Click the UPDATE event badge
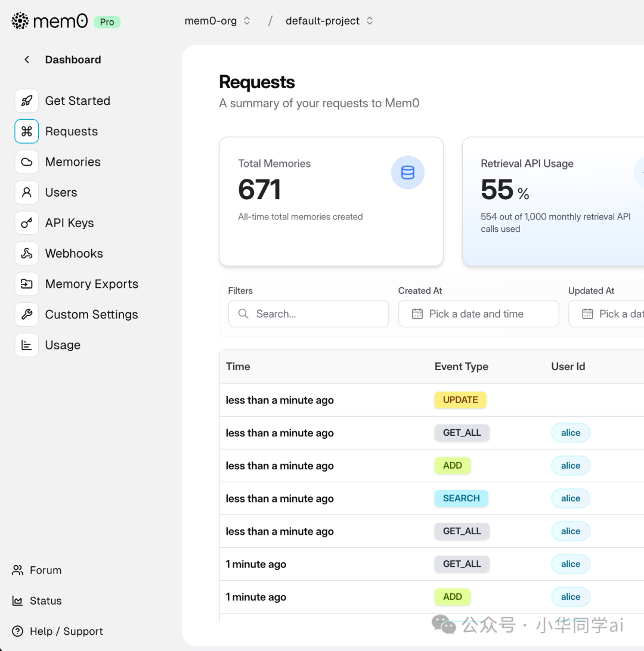The height and width of the screenshot is (651, 644). 460,400
